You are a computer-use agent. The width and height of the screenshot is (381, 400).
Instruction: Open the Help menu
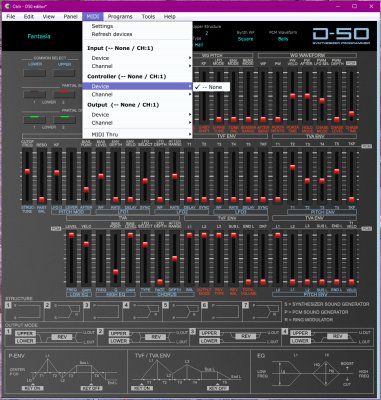tap(170, 16)
